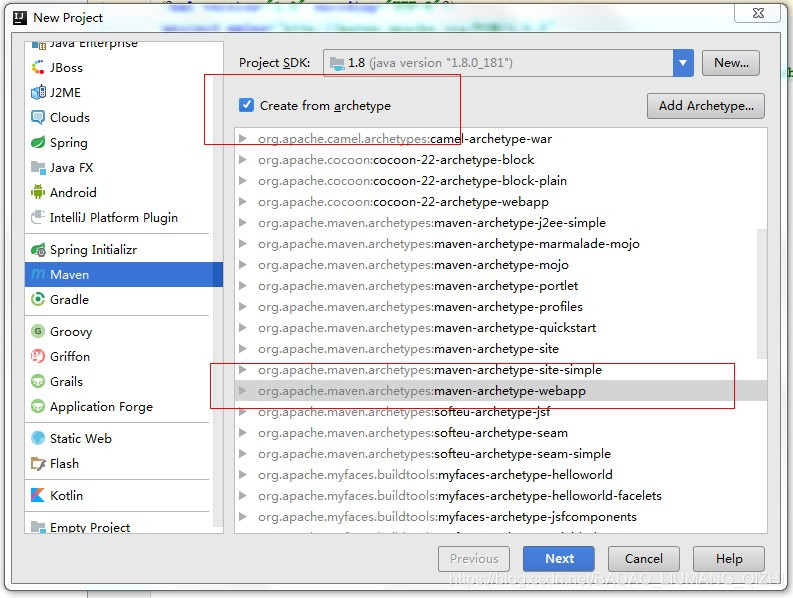Click the Previous button
This screenshot has height=598, width=793.
[x=474, y=559]
